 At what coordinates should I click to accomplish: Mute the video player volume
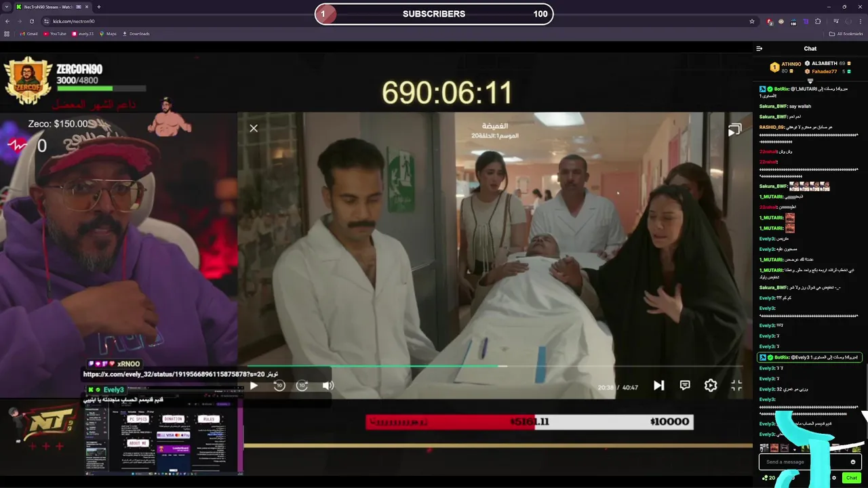(328, 386)
